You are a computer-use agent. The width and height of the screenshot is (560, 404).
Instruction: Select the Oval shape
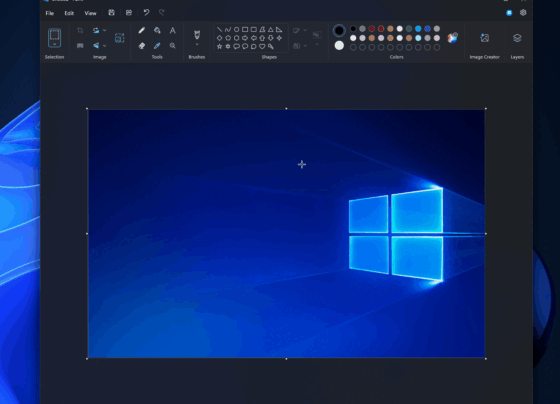(236, 30)
